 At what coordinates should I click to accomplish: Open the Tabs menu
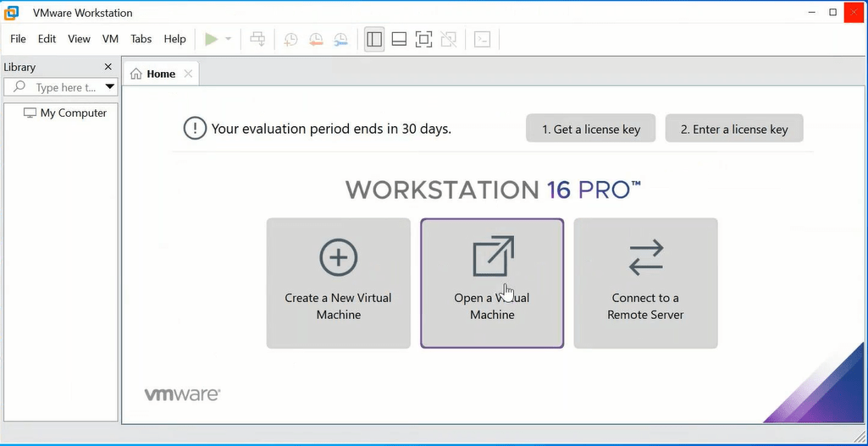click(141, 39)
